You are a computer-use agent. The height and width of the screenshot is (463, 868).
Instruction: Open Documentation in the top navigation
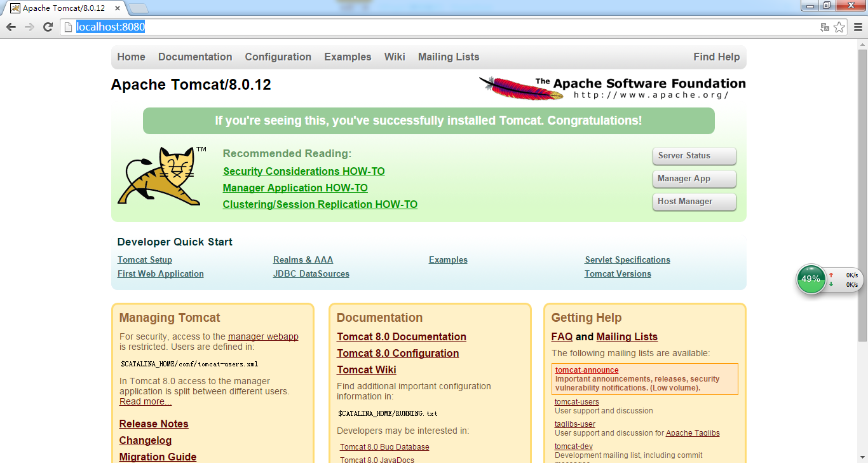(195, 57)
